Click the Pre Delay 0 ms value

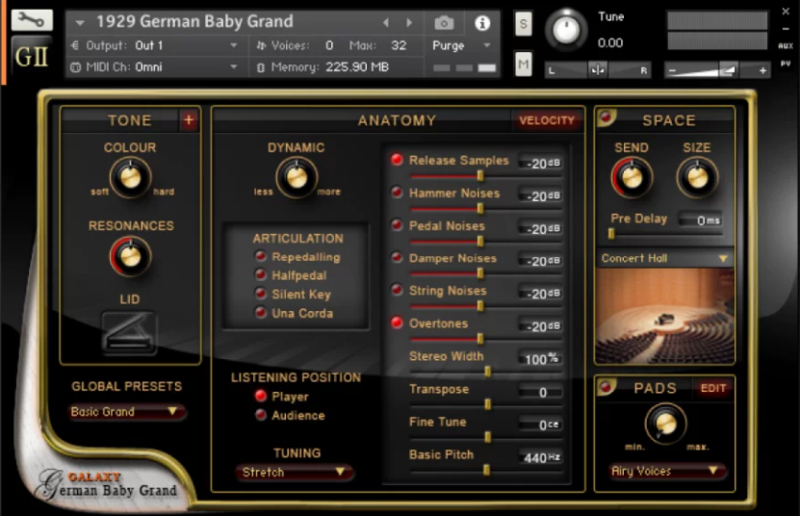coord(700,220)
